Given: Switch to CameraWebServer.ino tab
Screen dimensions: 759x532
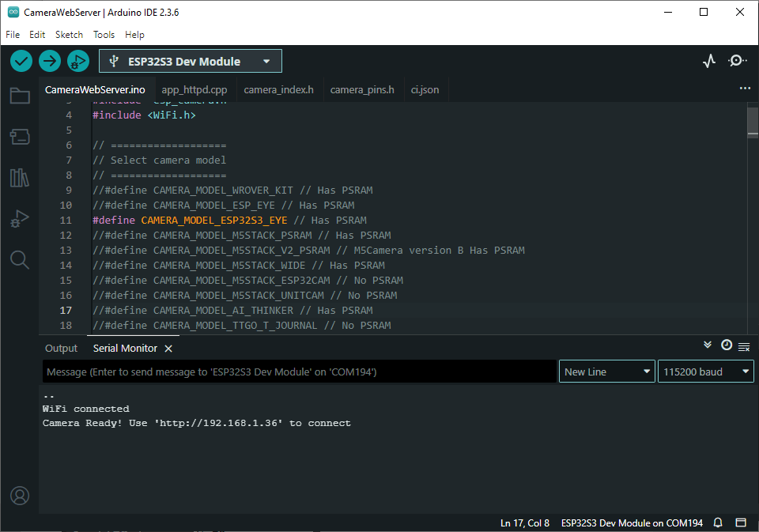Looking at the screenshot, I should point(95,89).
